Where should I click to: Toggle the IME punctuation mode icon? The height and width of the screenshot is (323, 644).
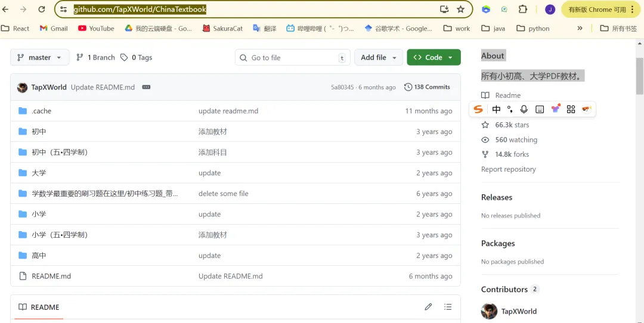click(x=510, y=109)
